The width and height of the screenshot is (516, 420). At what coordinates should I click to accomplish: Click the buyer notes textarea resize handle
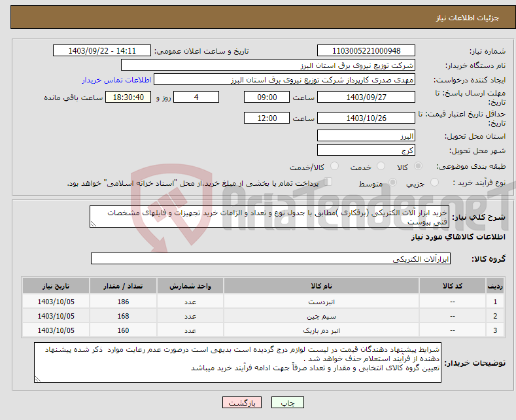38,379
